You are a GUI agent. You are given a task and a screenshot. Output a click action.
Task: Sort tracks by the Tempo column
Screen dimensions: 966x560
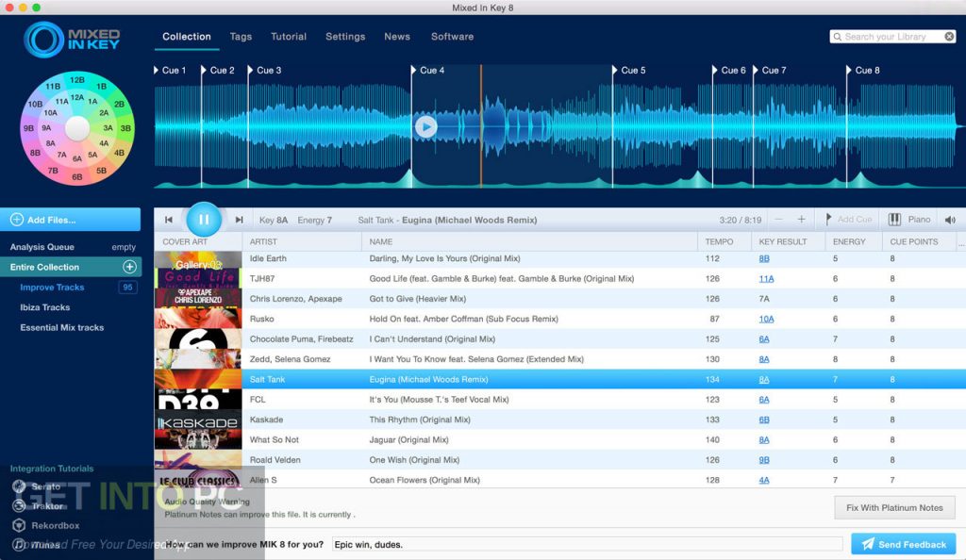(724, 242)
